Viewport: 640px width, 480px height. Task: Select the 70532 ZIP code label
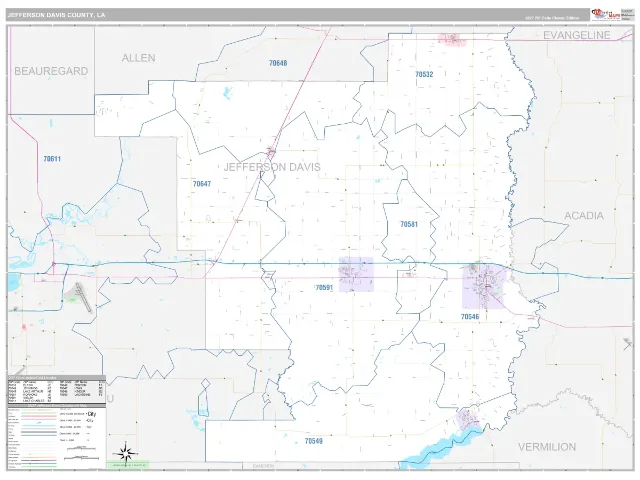point(424,74)
